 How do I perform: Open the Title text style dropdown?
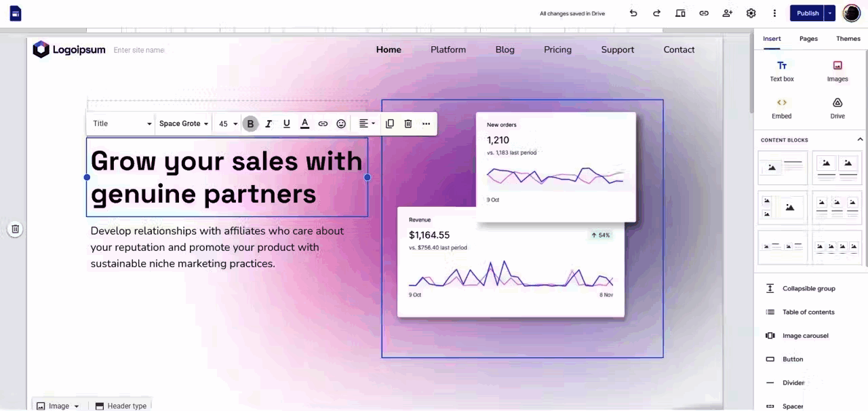click(x=122, y=123)
